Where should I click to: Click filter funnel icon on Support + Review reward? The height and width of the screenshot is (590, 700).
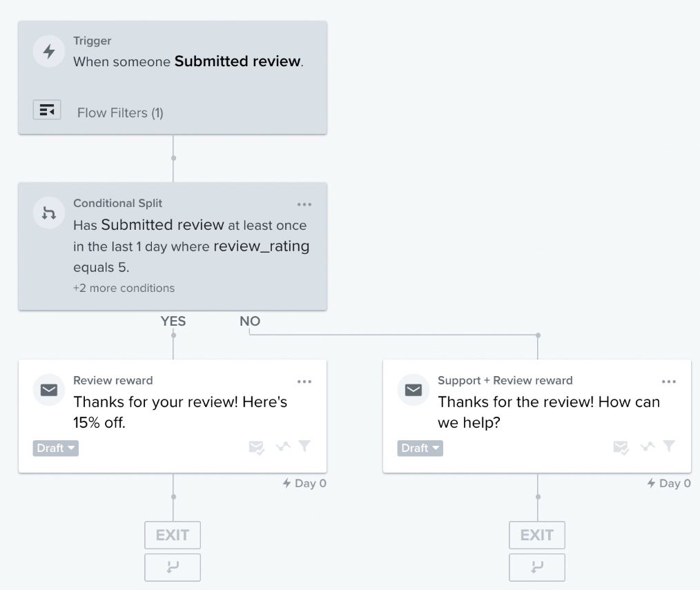[x=669, y=446]
